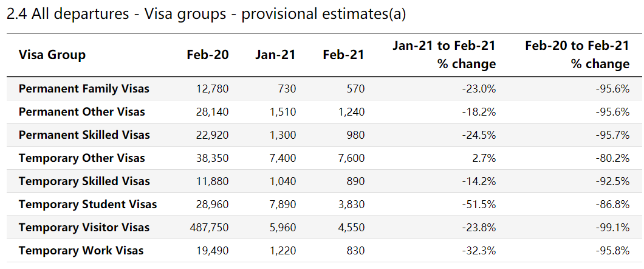Click Jan-21 to Feb-21 % change header
The height and width of the screenshot is (269, 644).
444,55
